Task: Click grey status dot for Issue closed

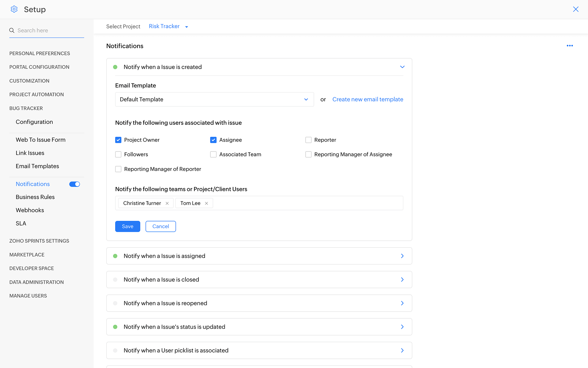Action: tap(115, 280)
